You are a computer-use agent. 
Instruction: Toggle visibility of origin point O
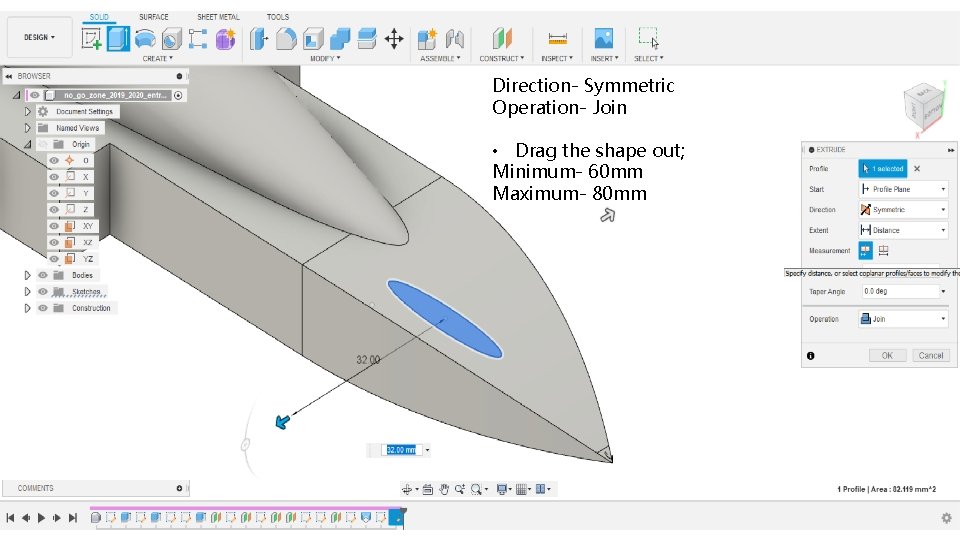pyautogui.click(x=54, y=160)
